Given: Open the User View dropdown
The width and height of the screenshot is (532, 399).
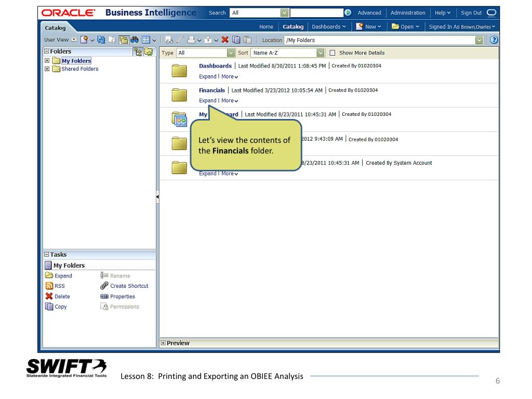Looking at the screenshot, I should point(74,39).
